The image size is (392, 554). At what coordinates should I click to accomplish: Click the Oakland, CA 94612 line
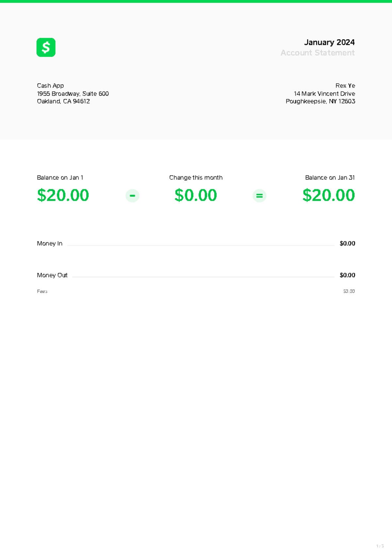click(63, 101)
